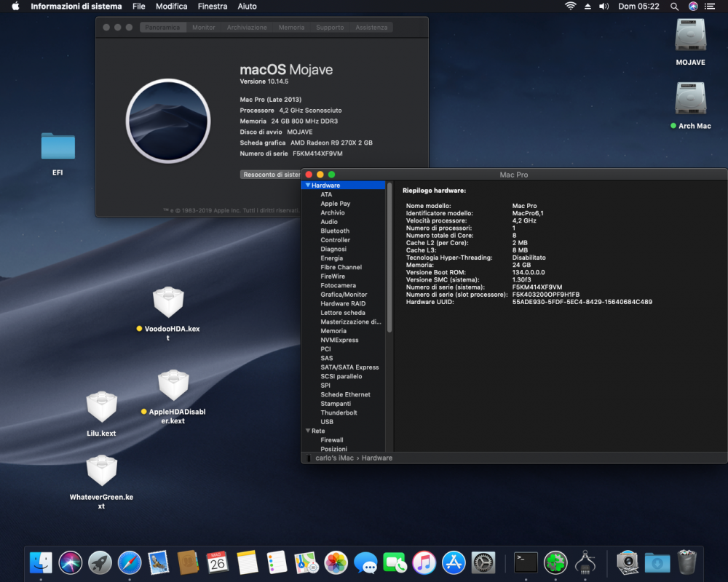Select USB in Hardware list
728x582 pixels.
[x=327, y=422]
